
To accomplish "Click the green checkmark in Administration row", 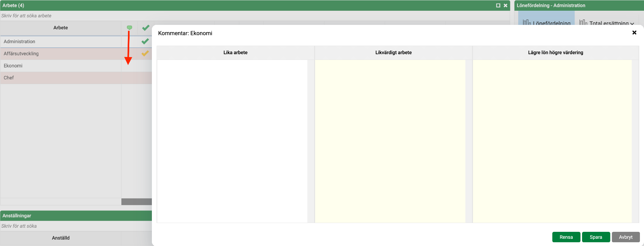I will [145, 41].
